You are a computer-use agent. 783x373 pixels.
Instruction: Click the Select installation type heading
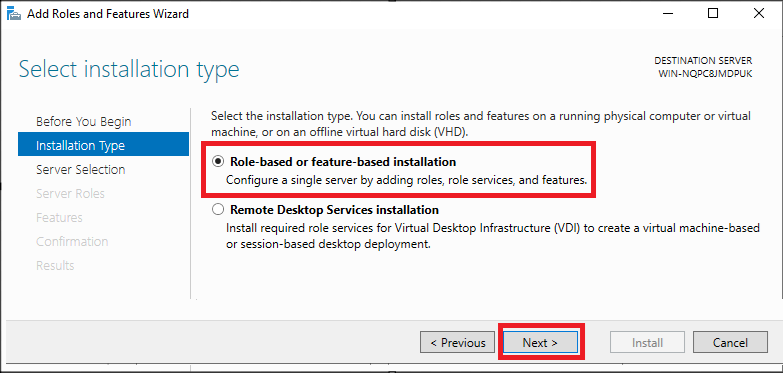pos(129,69)
